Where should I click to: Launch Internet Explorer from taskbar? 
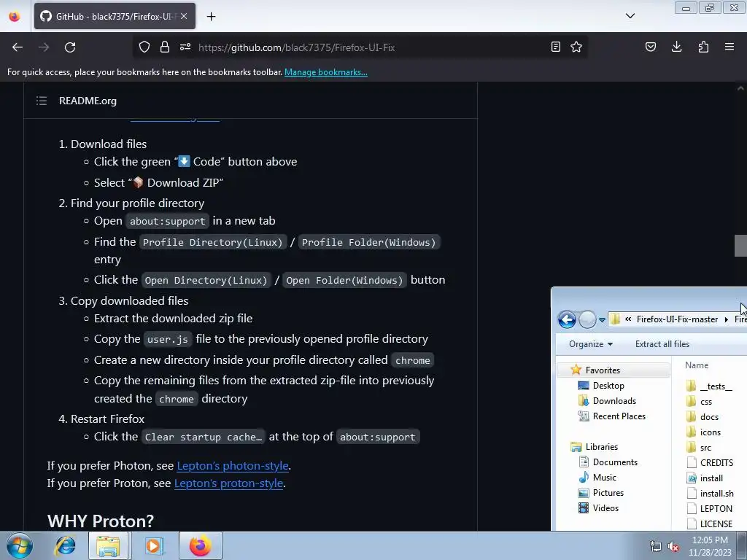(x=65, y=545)
